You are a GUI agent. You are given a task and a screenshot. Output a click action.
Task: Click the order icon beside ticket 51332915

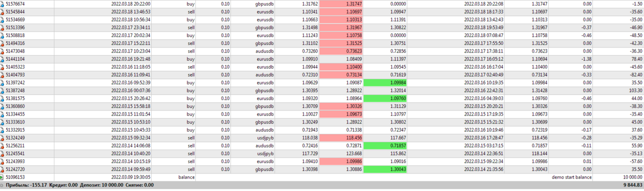pyautogui.click(x=2, y=130)
